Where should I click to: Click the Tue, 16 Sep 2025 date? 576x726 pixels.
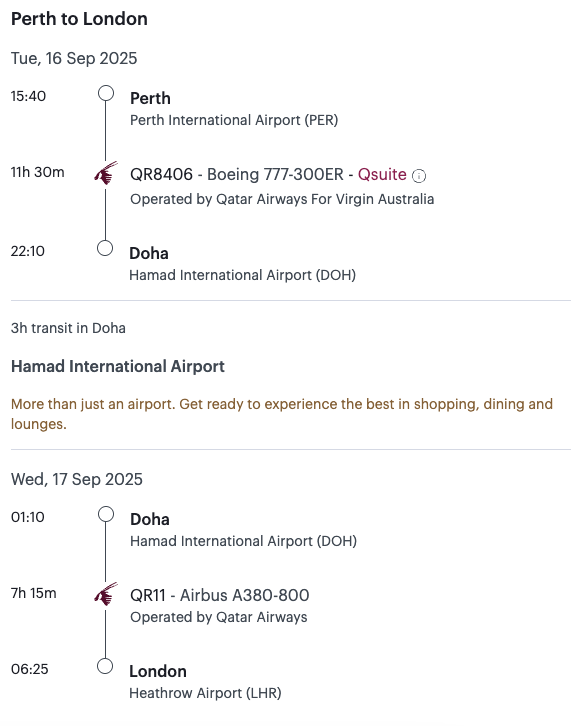(x=74, y=58)
